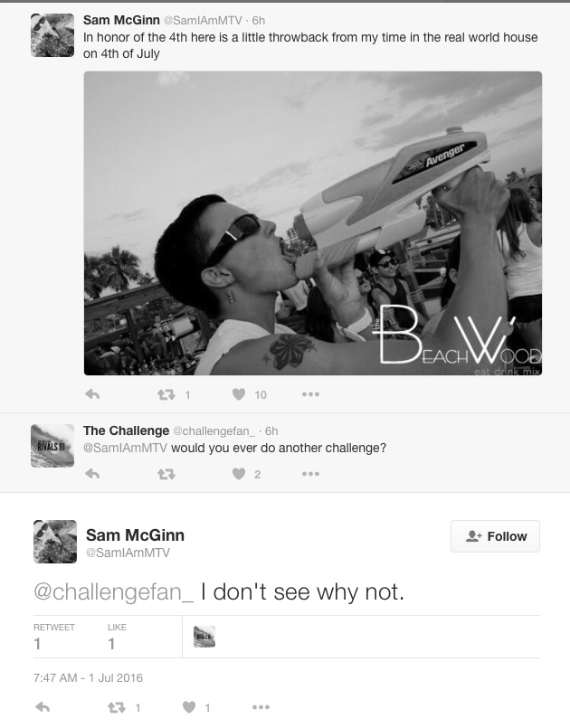
Task: Open more options on The Challenge tweet
Action: [310, 474]
